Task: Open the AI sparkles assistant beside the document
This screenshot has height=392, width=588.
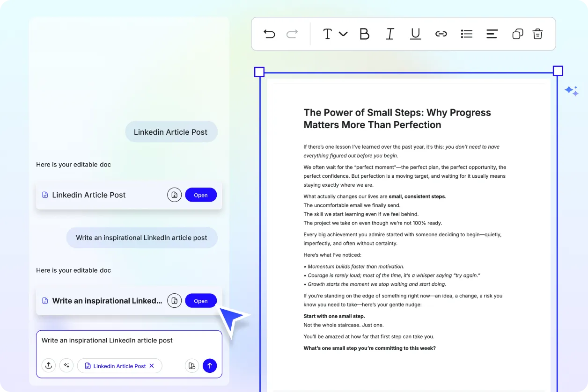Action: (571, 91)
